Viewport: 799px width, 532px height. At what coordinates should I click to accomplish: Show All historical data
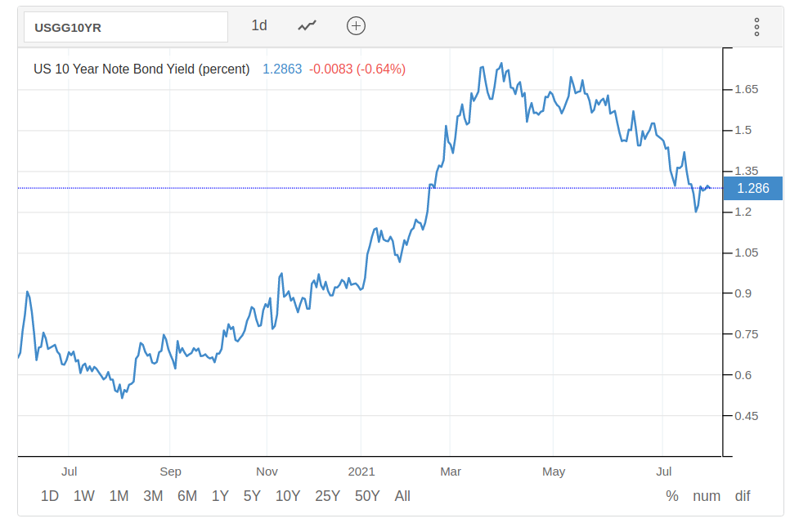point(402,496)
